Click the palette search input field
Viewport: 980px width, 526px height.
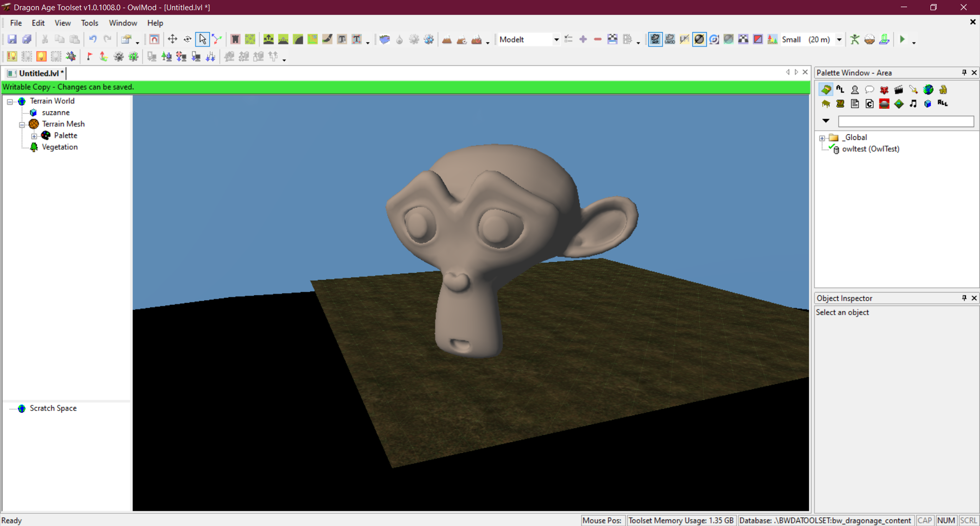tap(906, 121)
